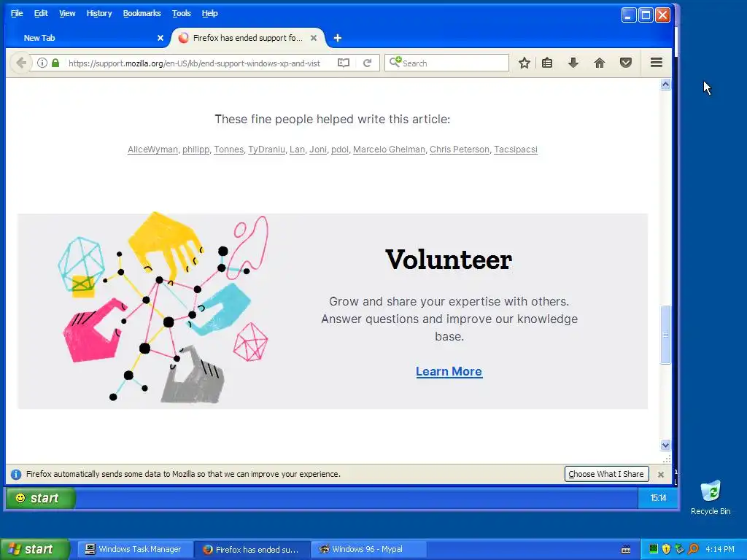Close the New Tab tab
The width and height of the screenshot is (747, 560).
pos(160,38)
